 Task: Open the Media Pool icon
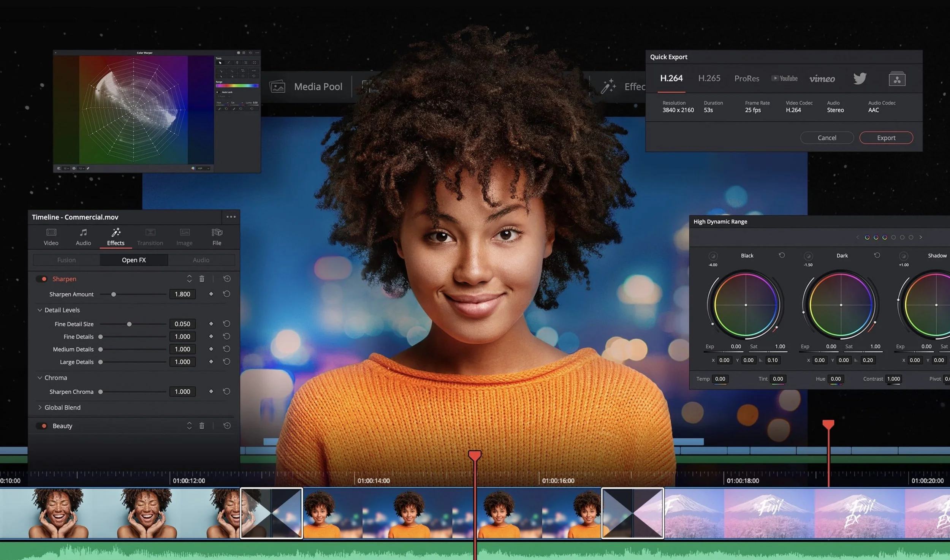(277, 87)
